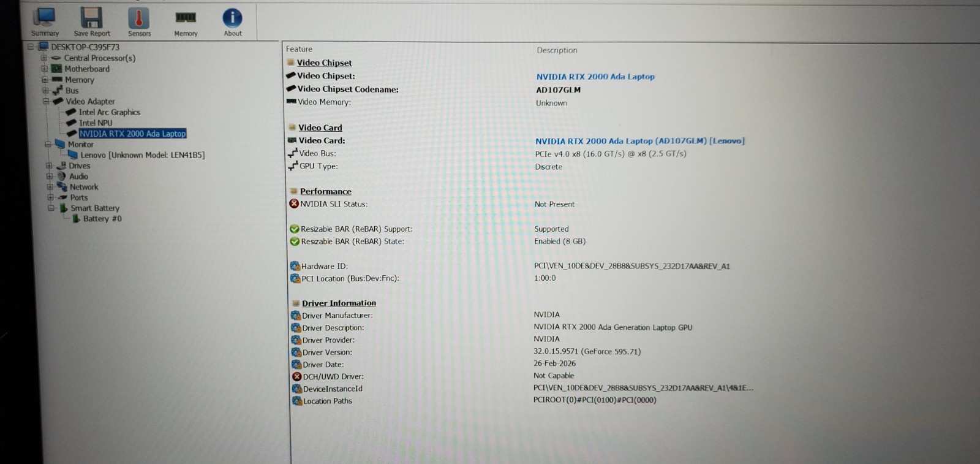
Task: Collapse the DESKTOP-C395F73 root tree node
Action: pyautogui.click(x=30, y=47)
